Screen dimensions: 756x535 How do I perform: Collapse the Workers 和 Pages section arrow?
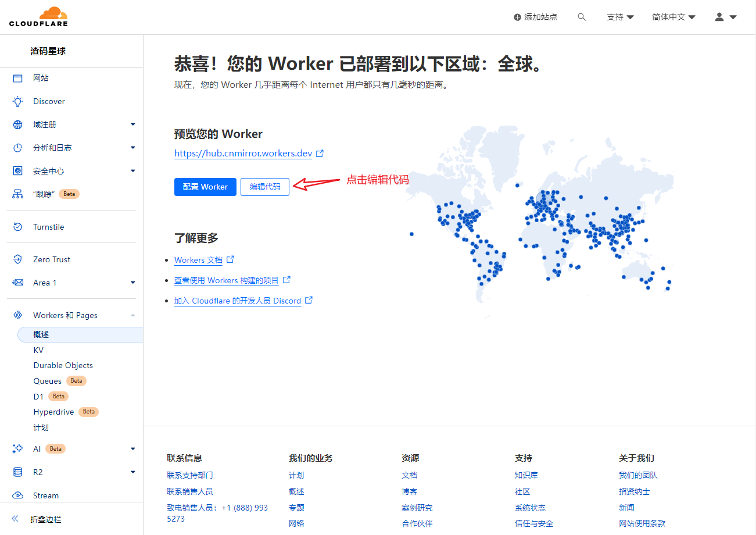(x=133, y=315)
